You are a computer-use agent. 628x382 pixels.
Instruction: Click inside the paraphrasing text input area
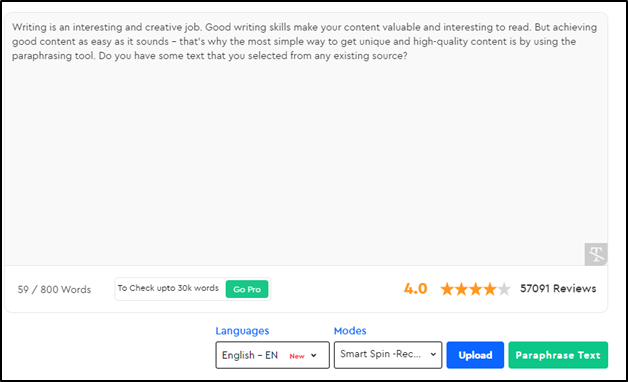(x=306, y=139)
